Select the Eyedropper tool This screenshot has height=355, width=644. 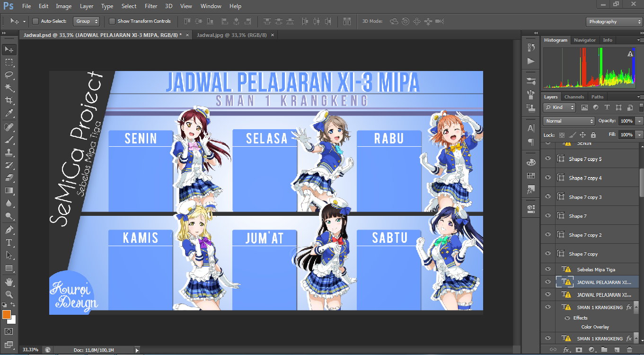(x=9, y=113)
